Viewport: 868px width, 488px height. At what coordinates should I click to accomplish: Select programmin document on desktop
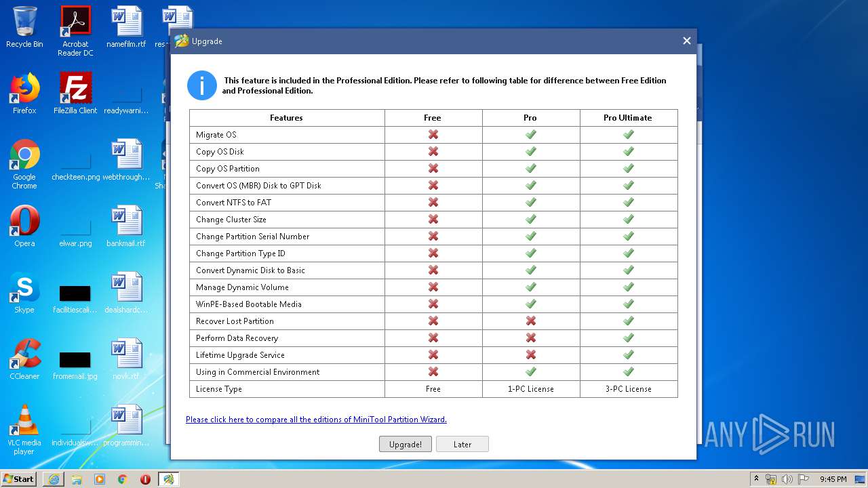tap(126, 426)
